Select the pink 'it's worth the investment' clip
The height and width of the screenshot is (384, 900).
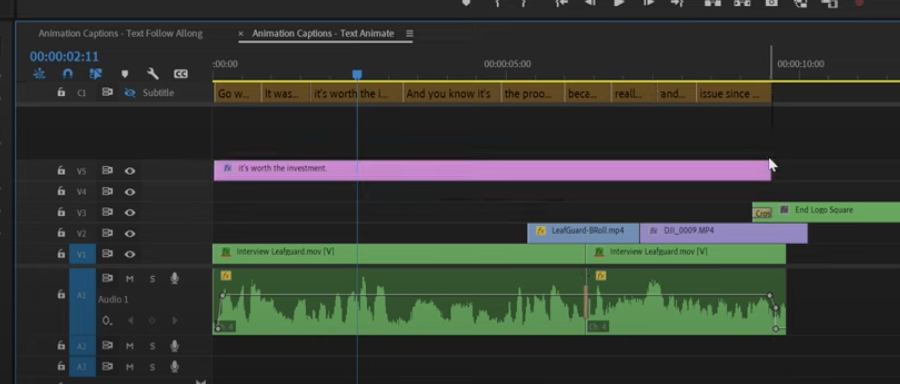click(492, 170)
